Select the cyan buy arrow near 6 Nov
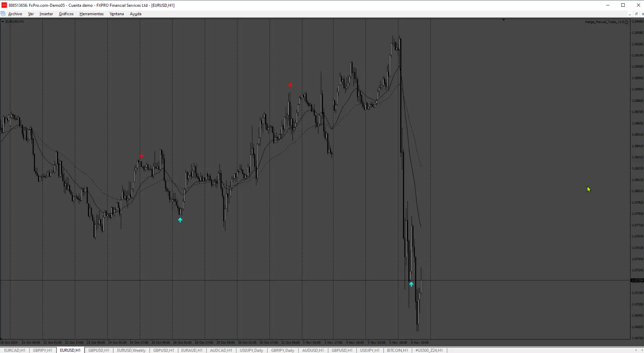Image resolution: width=644 pixels, height=353 pixels. tap(411, 284)
